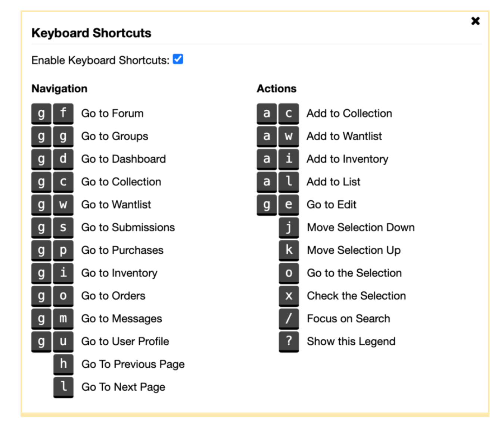Select the 'g e' Go to Edit keycap pair
504x426 pixels.
277,204
